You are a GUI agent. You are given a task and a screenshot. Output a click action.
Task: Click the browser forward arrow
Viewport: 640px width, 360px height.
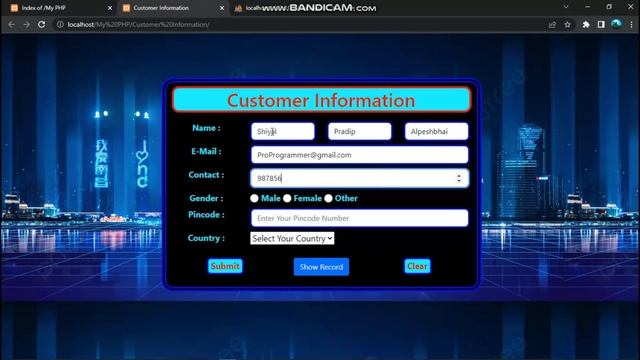(x=27, y=24)
